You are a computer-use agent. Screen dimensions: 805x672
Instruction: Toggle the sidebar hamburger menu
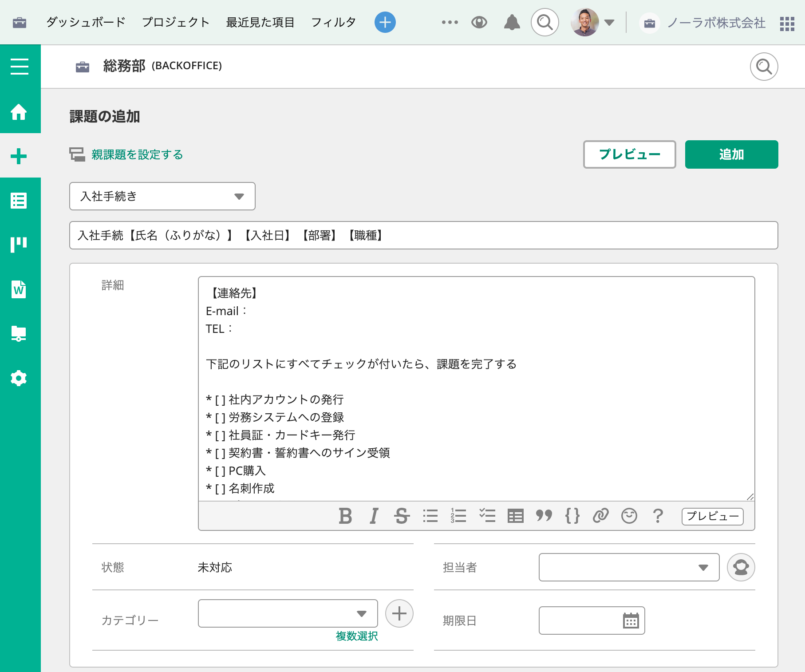click(x=20, y=67)
